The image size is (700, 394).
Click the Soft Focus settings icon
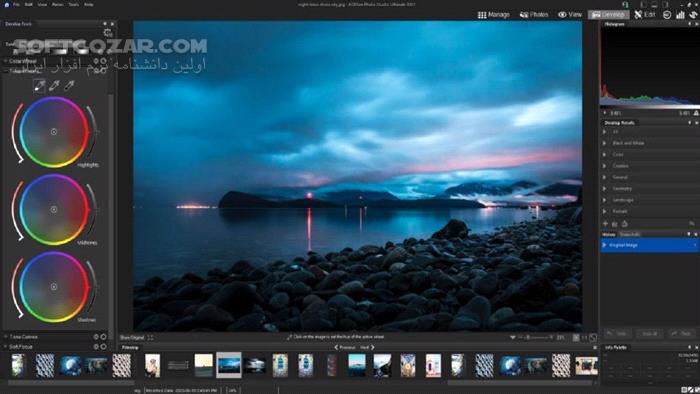tap(96, 346)
